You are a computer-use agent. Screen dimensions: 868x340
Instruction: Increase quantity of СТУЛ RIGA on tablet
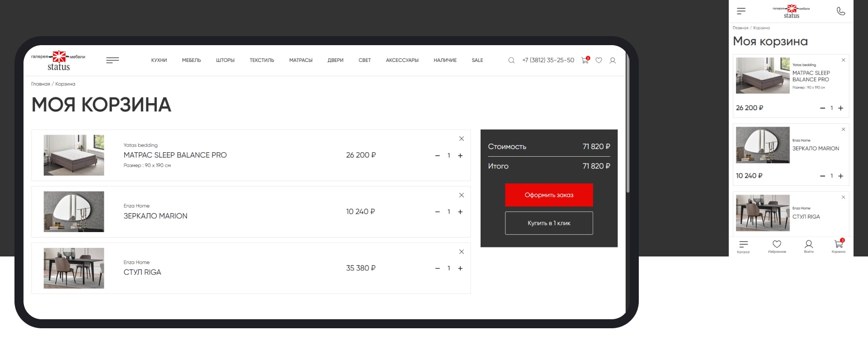[x=460, y=268]
